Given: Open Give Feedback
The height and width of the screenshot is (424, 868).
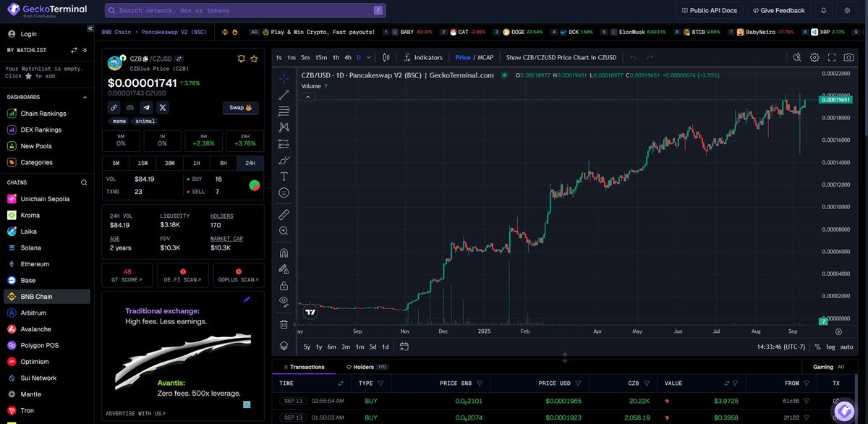Looking at the screenshot, I should (778, 10).
